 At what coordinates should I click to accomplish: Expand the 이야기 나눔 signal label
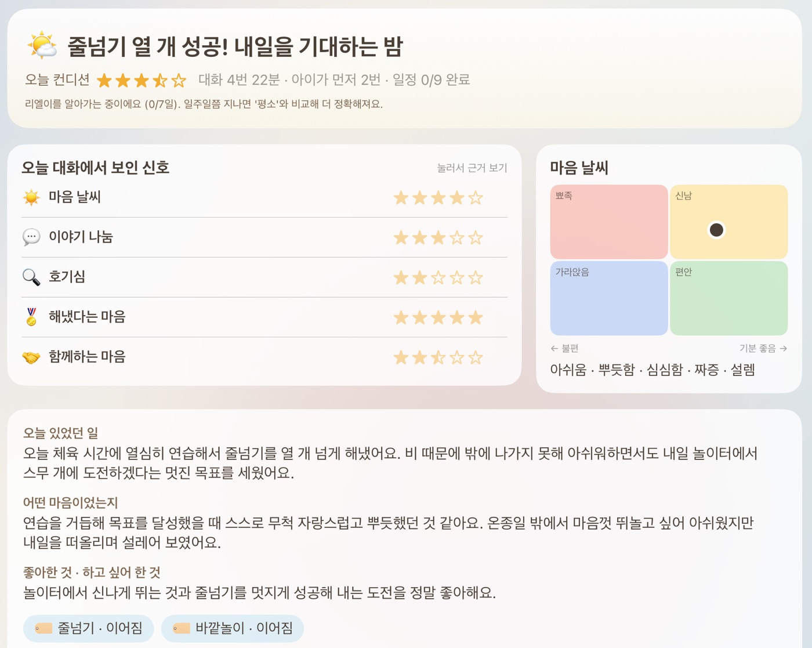pyautogui.click(x=81, y=237)
